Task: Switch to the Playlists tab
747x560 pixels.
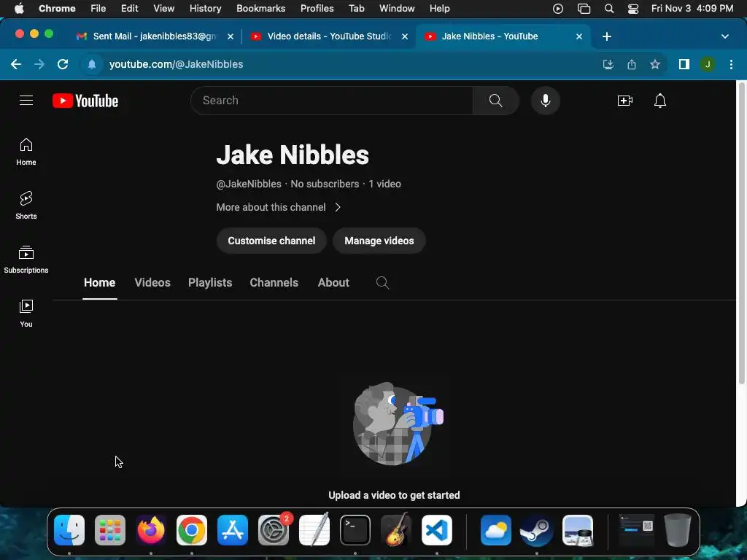Action: [x=210, y=283]
